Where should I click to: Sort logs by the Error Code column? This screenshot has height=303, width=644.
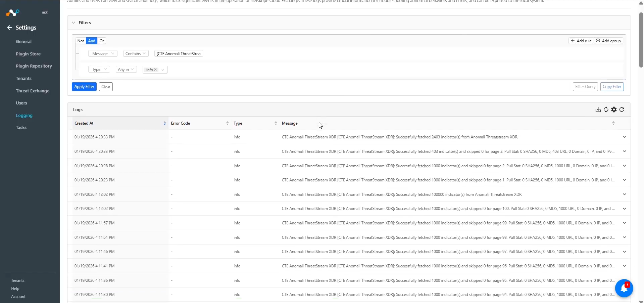227,123
